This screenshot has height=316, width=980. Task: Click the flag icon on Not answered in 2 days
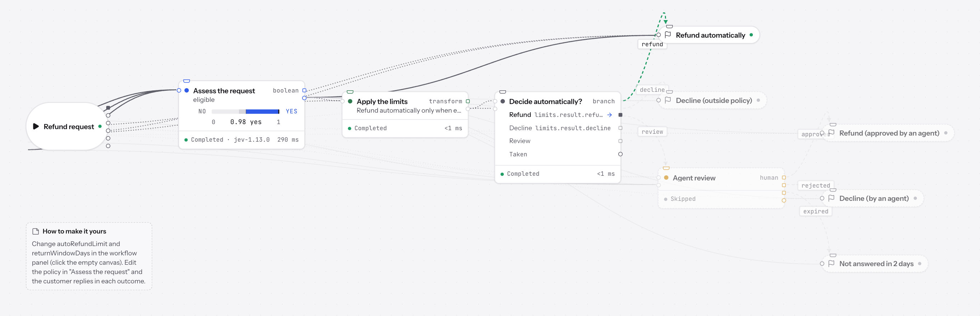[831, 264]
